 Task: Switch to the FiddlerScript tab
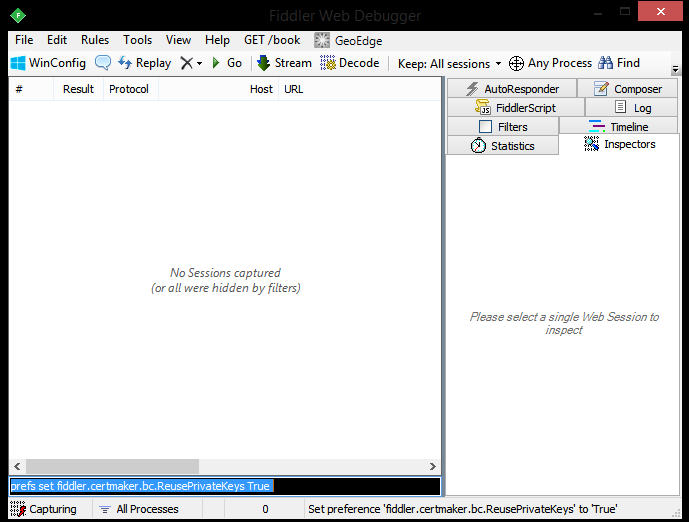click(x=516, y=108)
